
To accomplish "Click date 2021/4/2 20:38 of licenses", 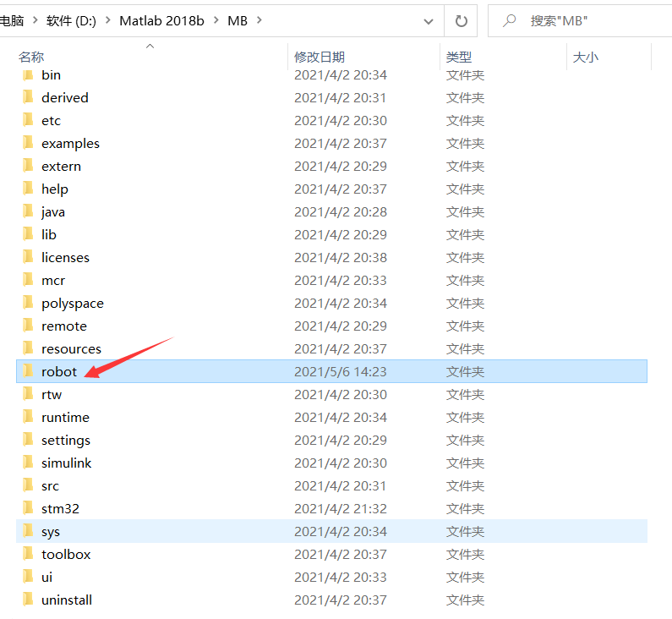I will pyautogui.click(x=341, y=257).
